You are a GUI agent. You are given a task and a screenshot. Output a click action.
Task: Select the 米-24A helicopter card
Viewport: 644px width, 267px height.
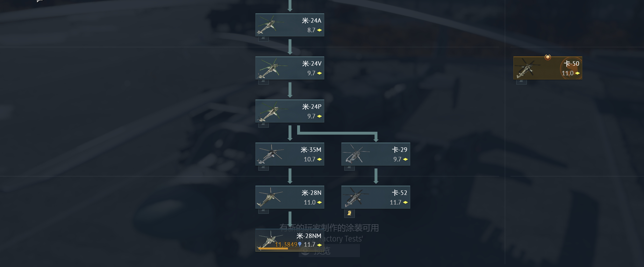pyautogui.click(x=290, y=25)
